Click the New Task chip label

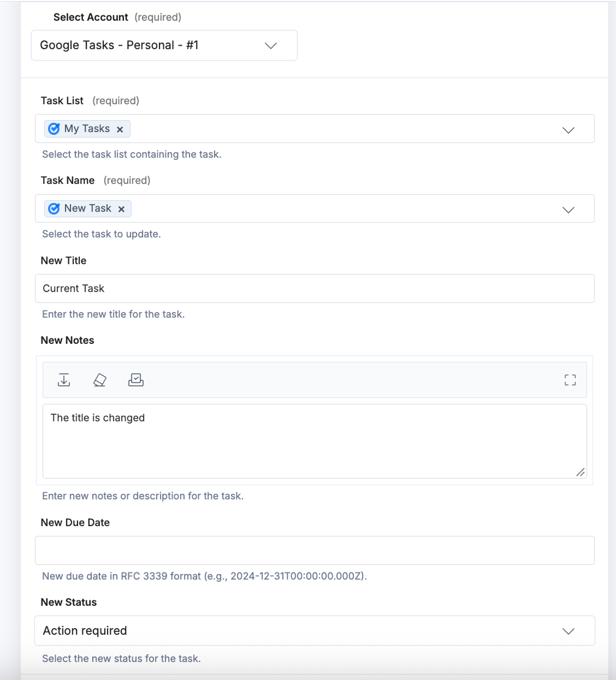88,208
